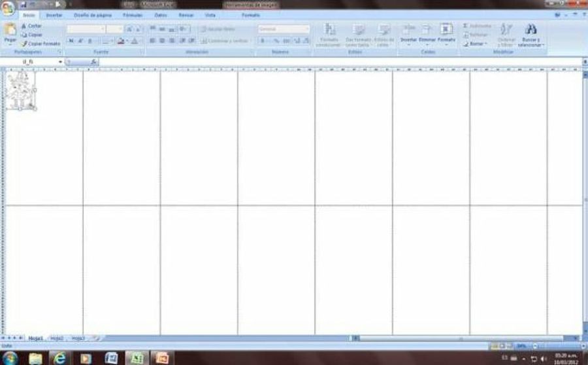This screenshot has height=365, width=588.
Task: Decrease the cell indent
Action: (182, 41)
